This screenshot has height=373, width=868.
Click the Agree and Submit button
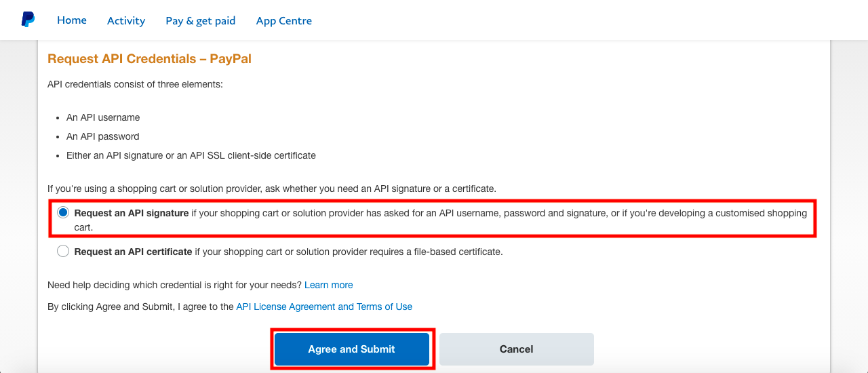[352, 349]
